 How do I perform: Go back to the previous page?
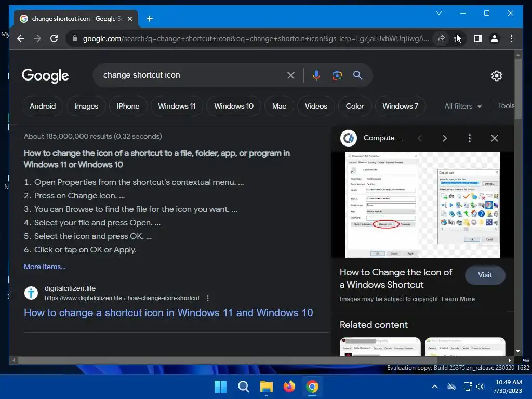(x=21, y=38)
